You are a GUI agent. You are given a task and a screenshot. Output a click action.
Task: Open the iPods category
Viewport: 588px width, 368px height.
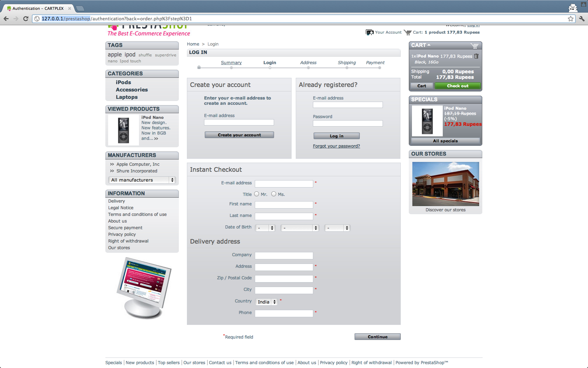(124, 82)
